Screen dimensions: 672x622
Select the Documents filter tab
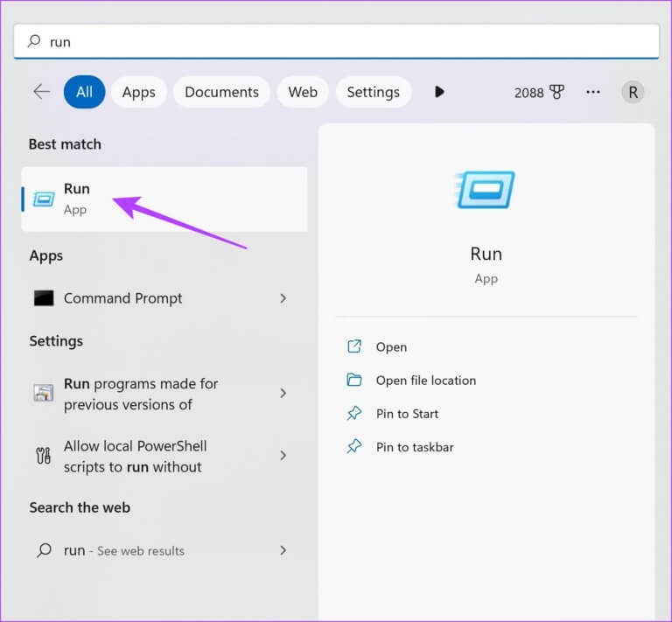(221, 92)
